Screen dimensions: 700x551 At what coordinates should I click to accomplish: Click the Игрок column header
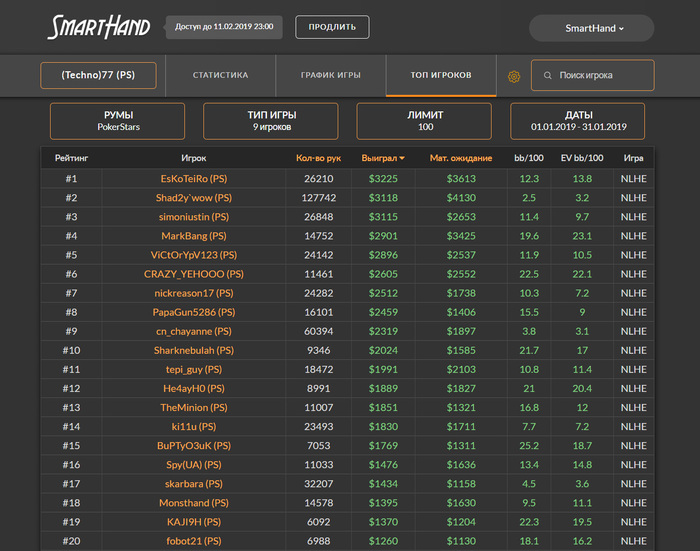pos(194,158)
